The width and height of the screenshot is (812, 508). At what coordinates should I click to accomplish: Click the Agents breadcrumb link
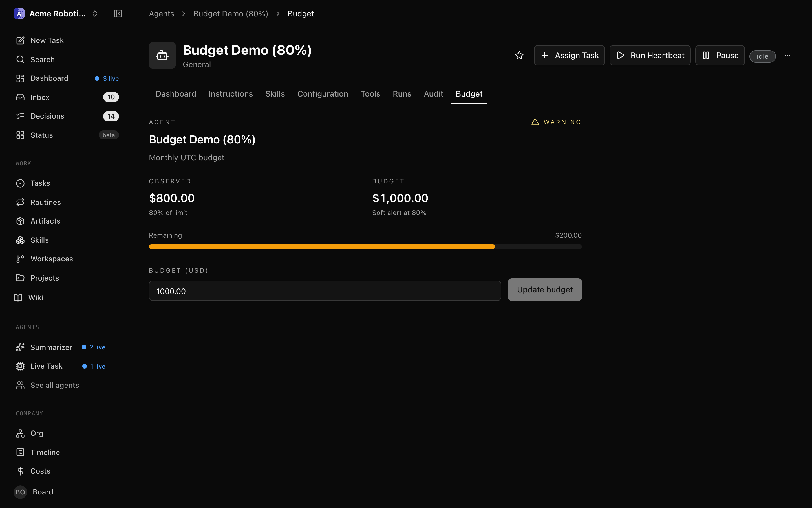(x=161, y=14)
